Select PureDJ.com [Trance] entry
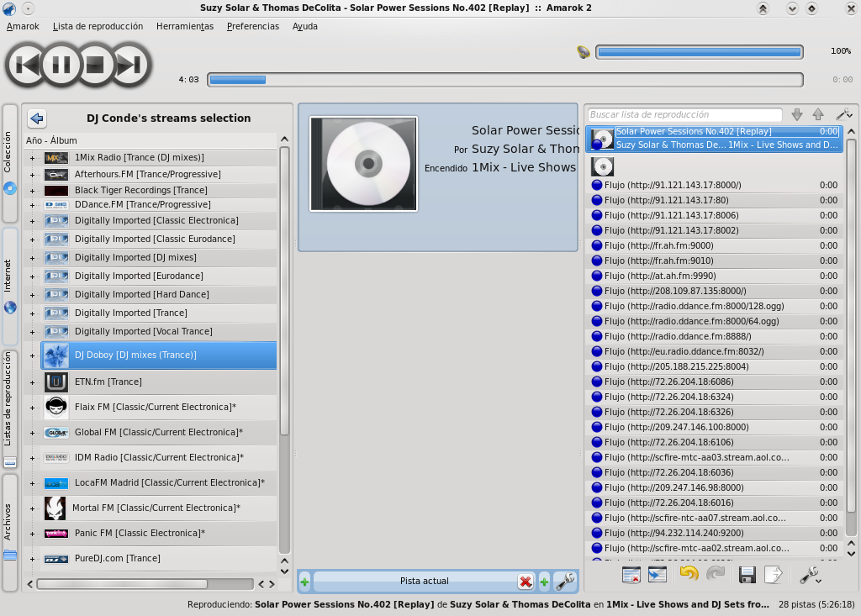The height and width of the screenshot is (616, 861). point(158,558)
